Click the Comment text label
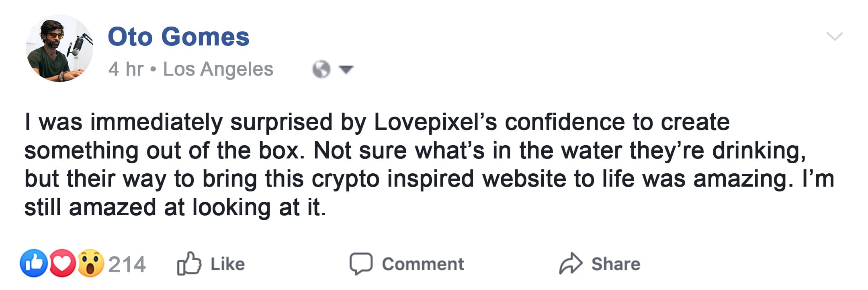The height and width of the screenshot is (290, 868). click(x=423, y=264)
